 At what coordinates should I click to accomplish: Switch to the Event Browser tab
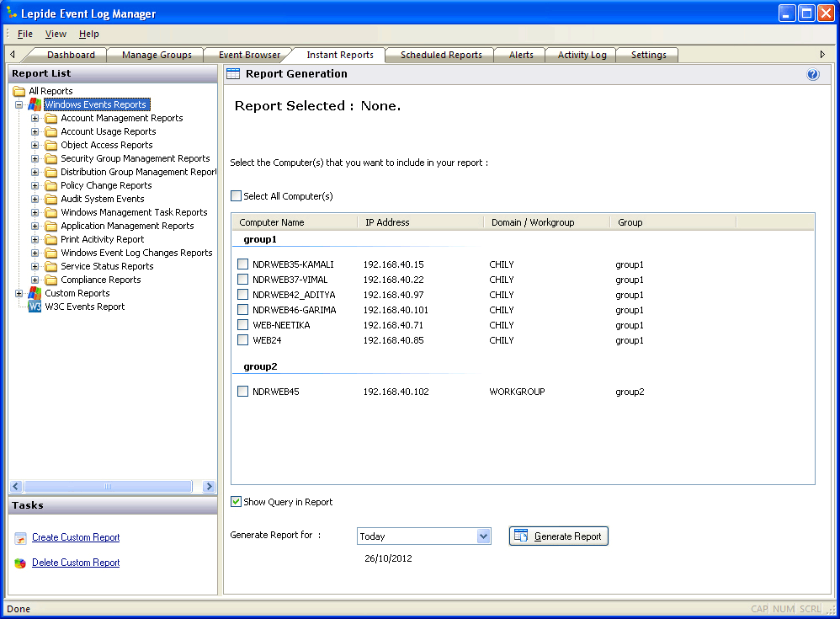[x=249, y=55]
